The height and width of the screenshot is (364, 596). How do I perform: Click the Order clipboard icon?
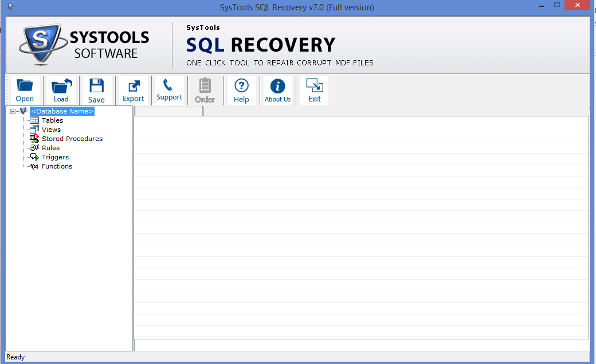tap(205, 85)
